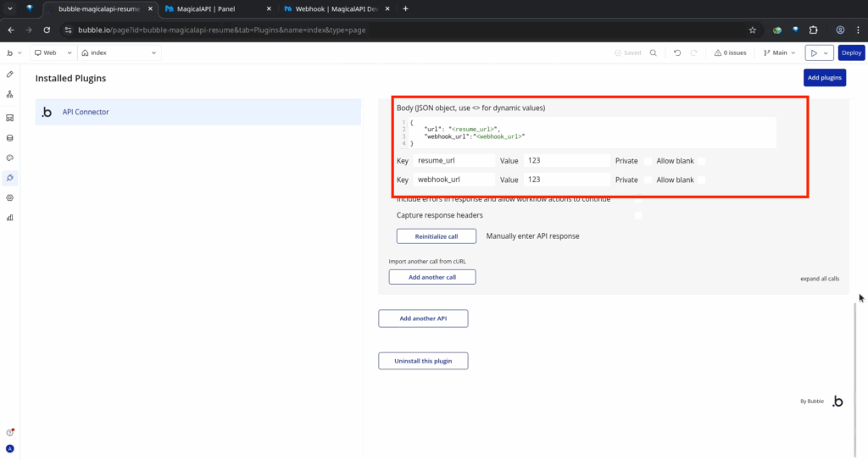Enable Capture response headers checkbox
Image resolution: width=868 pixels, height=460 pixels.
[x=638, y=215]
